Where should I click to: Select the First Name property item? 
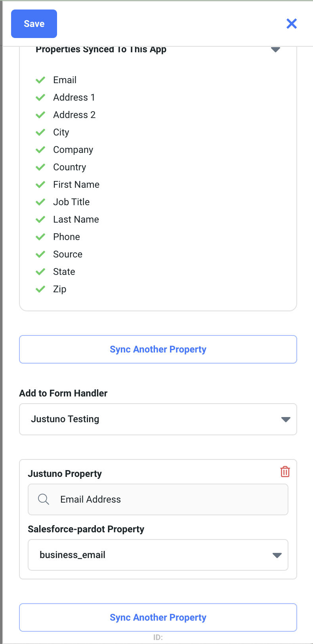[76, 185]
